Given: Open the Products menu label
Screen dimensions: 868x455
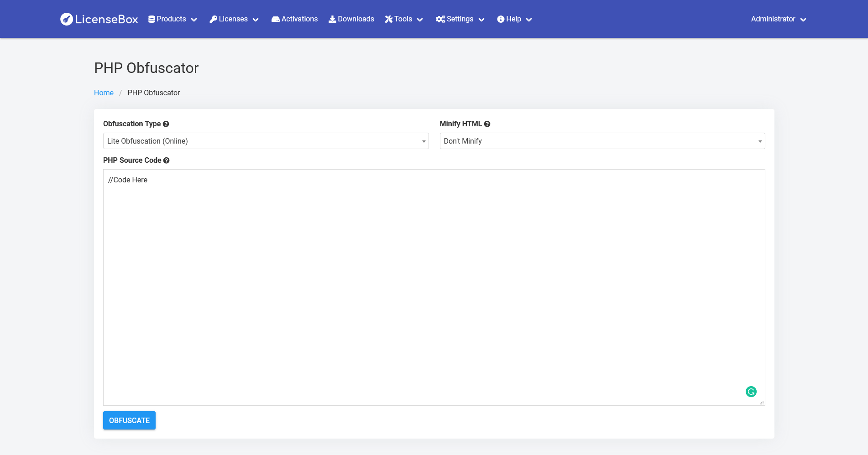Looking at the screenshot, I should click(171, 19).
